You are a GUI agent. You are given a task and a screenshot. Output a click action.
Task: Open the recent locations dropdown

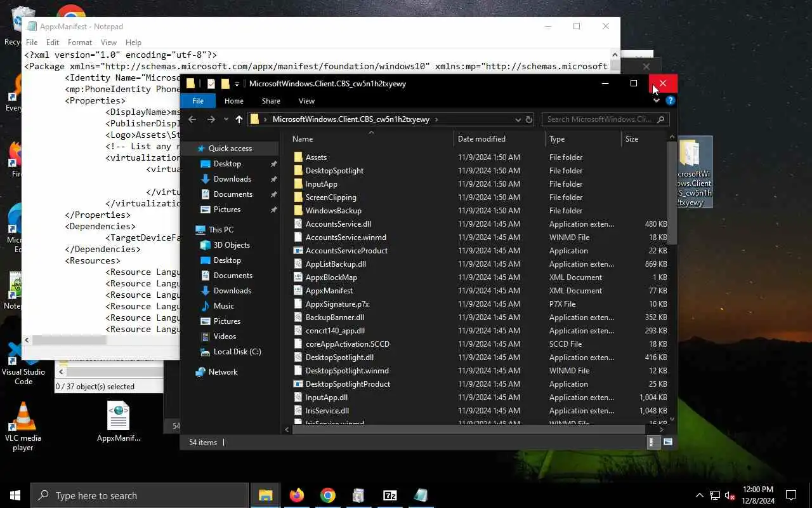(226, 119)
